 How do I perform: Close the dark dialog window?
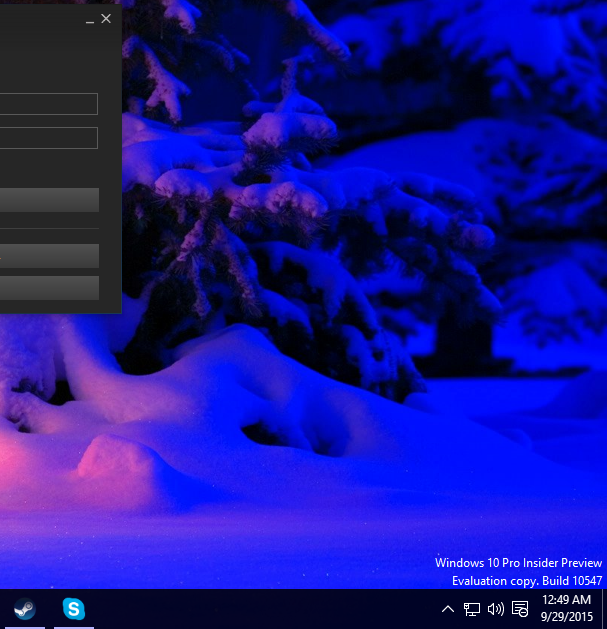(x=106, y=18)
